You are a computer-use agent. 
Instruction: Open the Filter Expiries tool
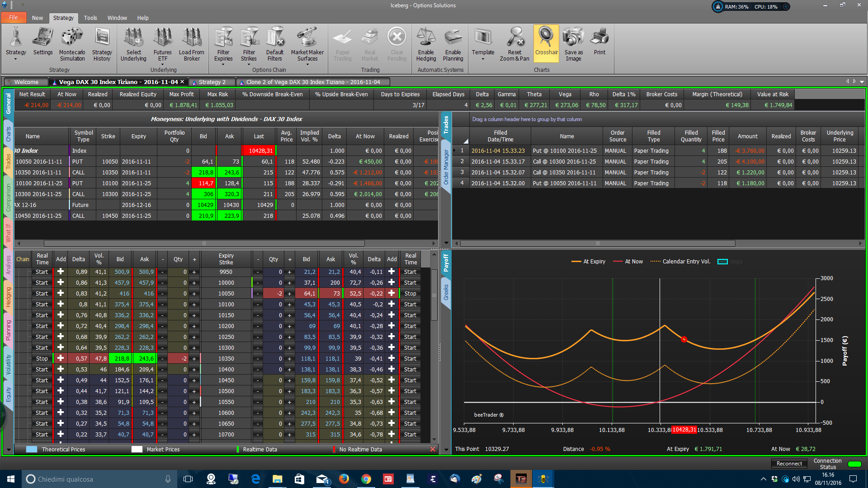coord(223,44)
